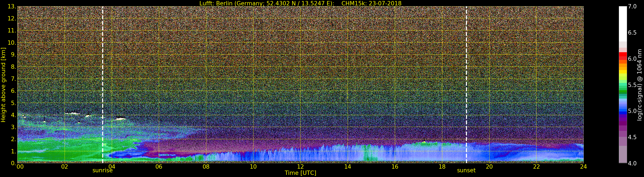Click the white top section of the colorbar

click(x=623, y=23)
